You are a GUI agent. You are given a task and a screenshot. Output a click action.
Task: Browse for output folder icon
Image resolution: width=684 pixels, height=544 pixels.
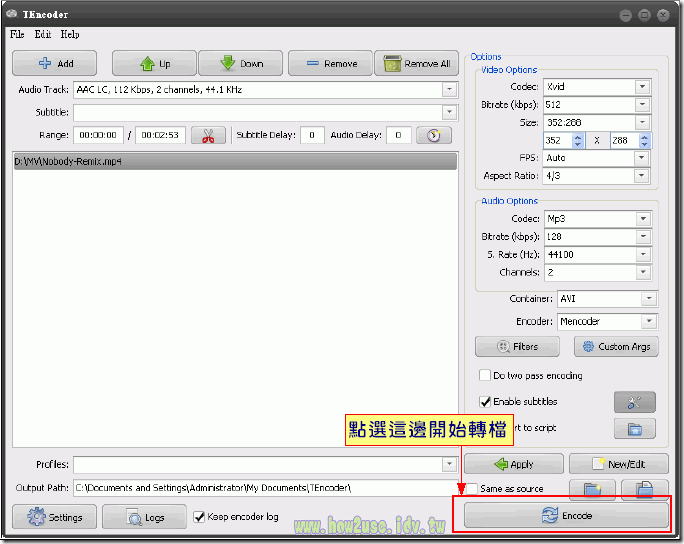pos(593,489)
